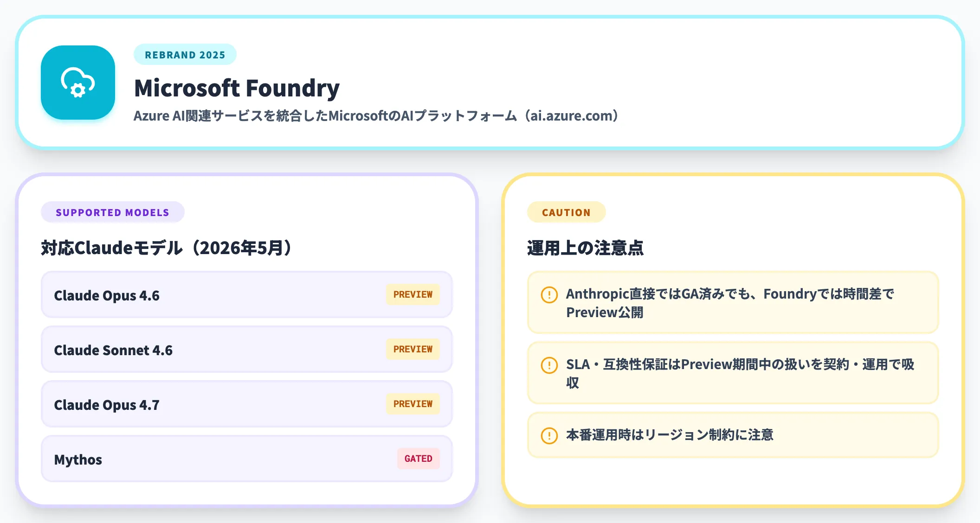Click the warning icon beside the region-constraint note
The width and height of the screenshot is (980, 523).
pyautogui.click(x=549, y=435)
